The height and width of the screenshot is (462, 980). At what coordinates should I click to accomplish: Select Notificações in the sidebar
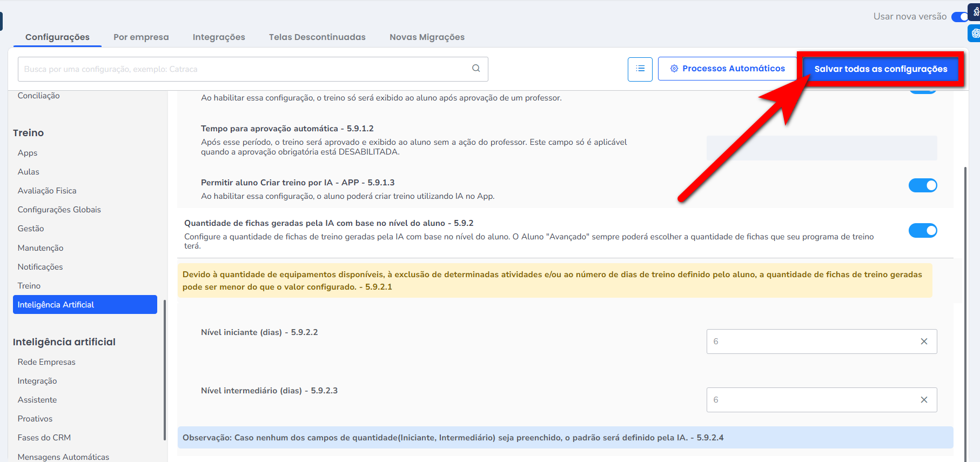click(x=40, y=267)
